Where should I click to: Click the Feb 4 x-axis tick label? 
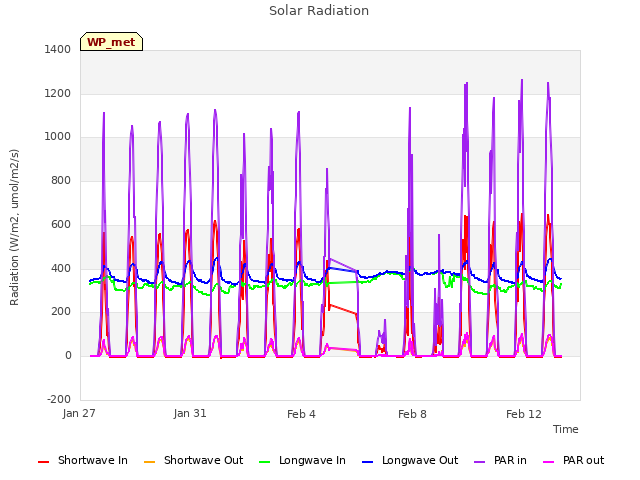[x=301, y=414]
